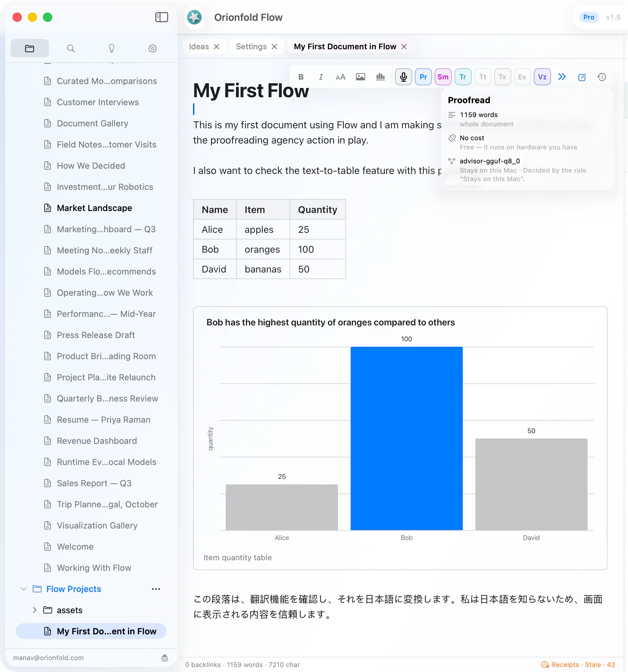The width and height of the screenshot is (628, 672).
Task: Click the blue Bob bar in chart
Action: coord(407,439)
